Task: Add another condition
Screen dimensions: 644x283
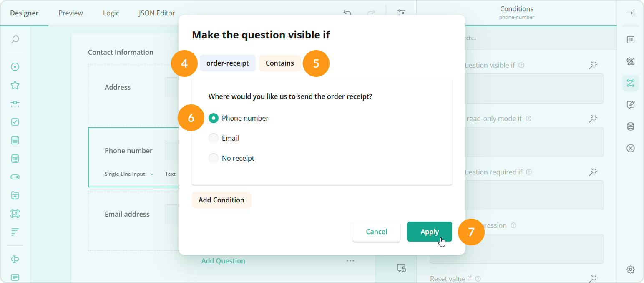Action: [x=221, y=200]
